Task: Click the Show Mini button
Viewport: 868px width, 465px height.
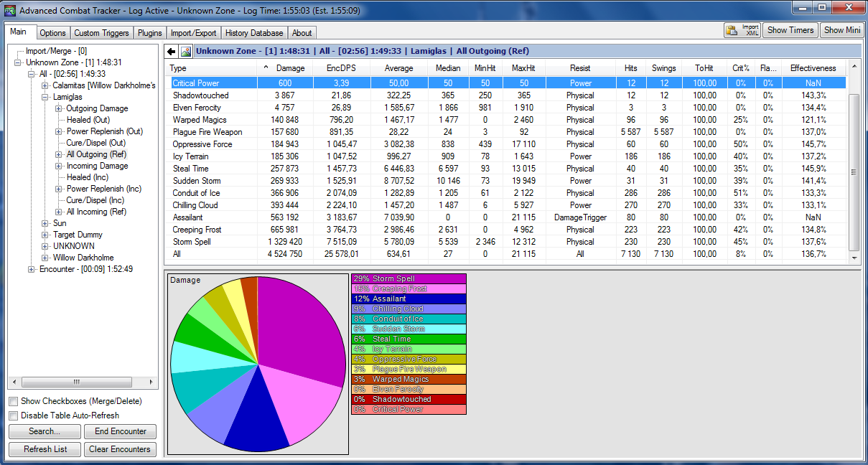Action: tap(843, 30)
